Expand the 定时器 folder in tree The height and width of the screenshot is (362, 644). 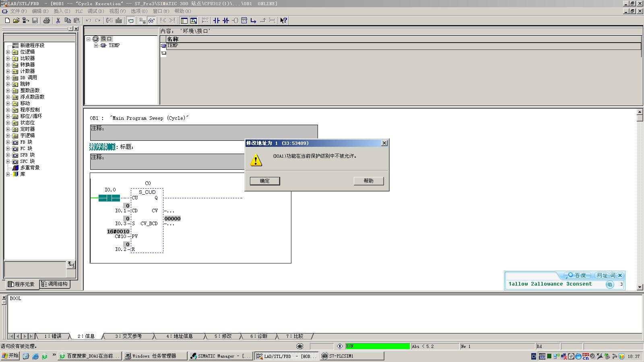8,129
